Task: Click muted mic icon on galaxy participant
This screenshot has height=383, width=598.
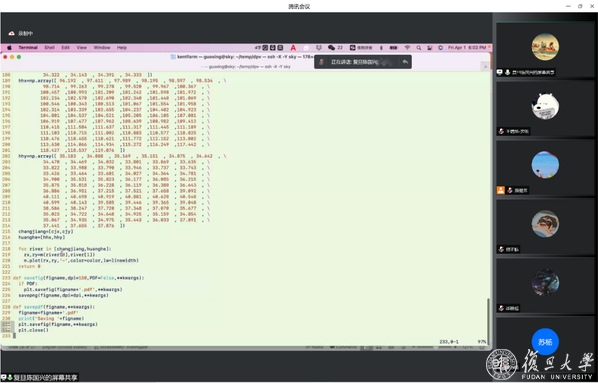Action: (501, 308)
